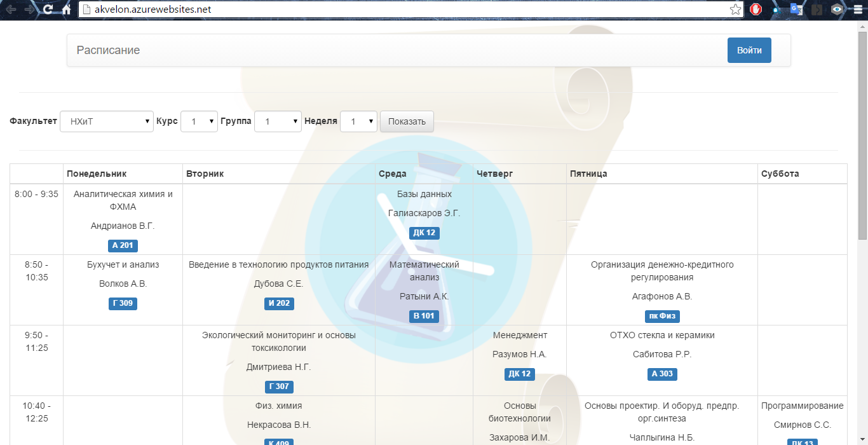The height and width of the screenshot is (445, 868).
Task: Click the Менеджмент subject
Action: click(x=520, y=336)
